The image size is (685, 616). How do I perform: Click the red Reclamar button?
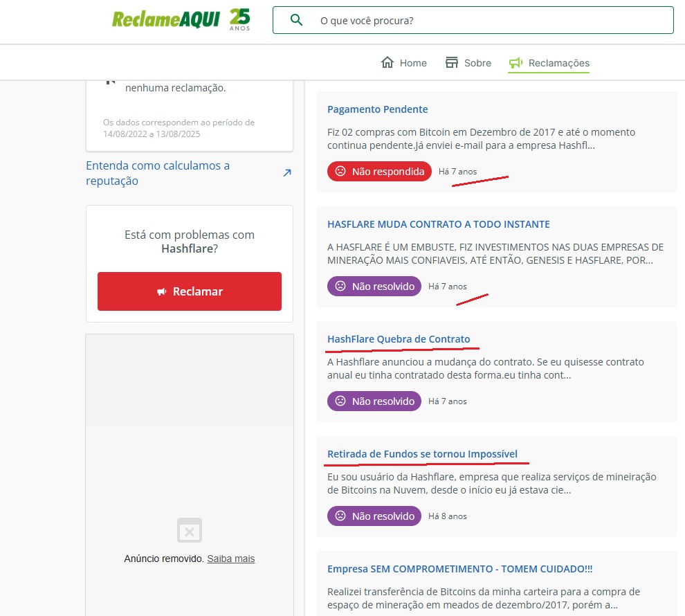pos(190,291)
